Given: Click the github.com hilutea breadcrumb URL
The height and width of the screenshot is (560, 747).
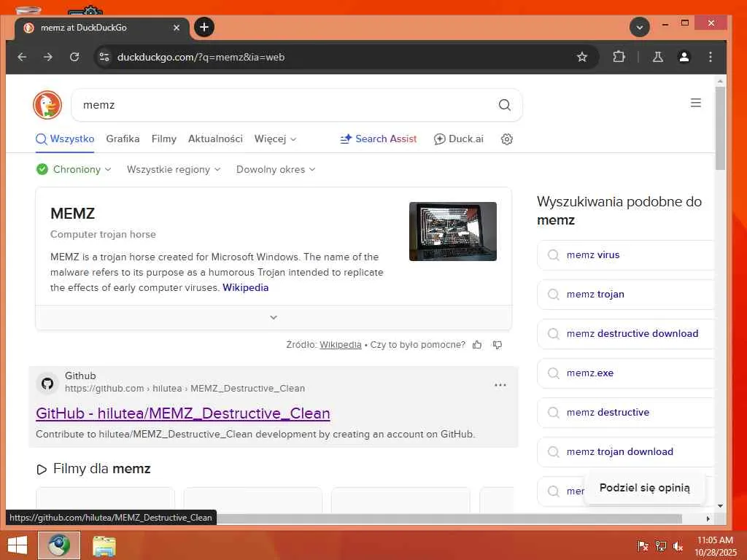Looking at the screenshot, I should click(x=185, y=389).
